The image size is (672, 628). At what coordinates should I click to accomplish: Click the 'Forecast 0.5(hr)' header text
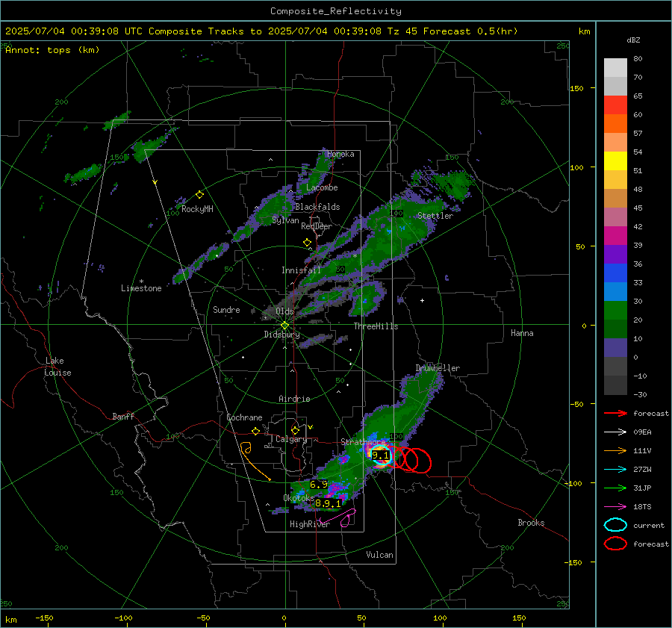tap(470, 31)
